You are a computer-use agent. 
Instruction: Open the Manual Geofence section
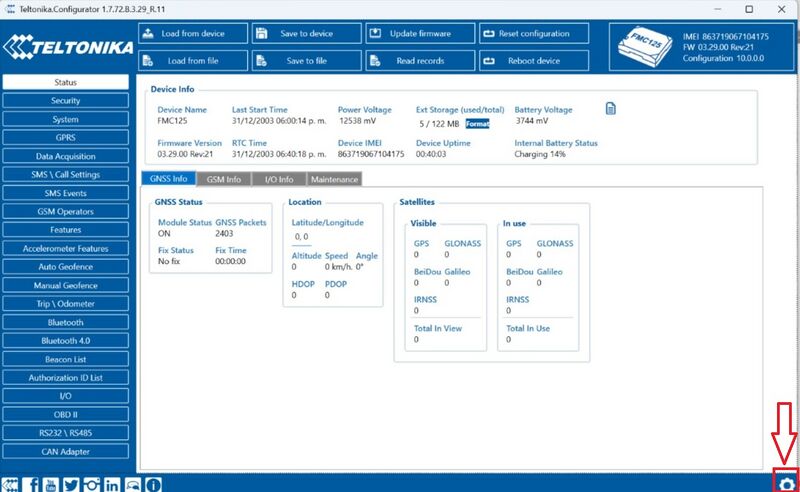66,285
